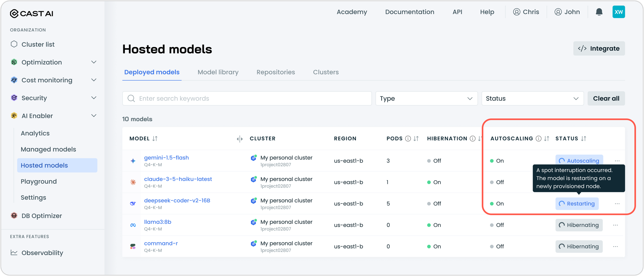This screenshot has width=644, height=276.
Task: Click the column resize handle beside CLUSTER
Action: pos(239,139)
